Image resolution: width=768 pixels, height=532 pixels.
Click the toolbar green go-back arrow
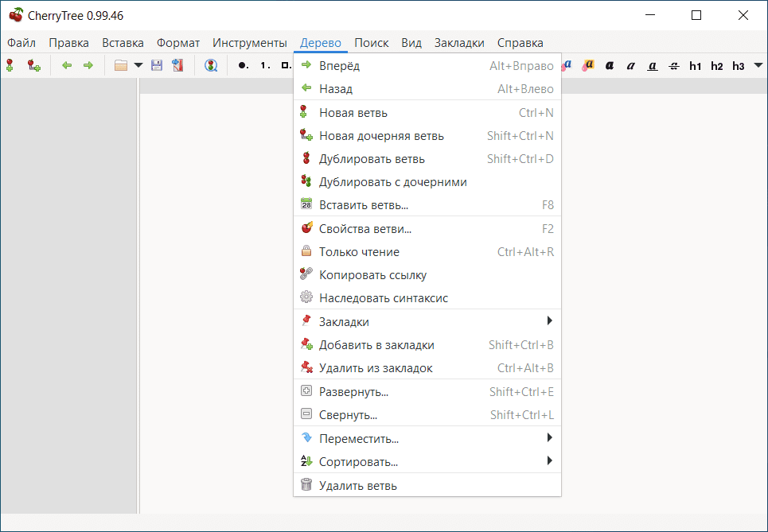tap(67, 65)
